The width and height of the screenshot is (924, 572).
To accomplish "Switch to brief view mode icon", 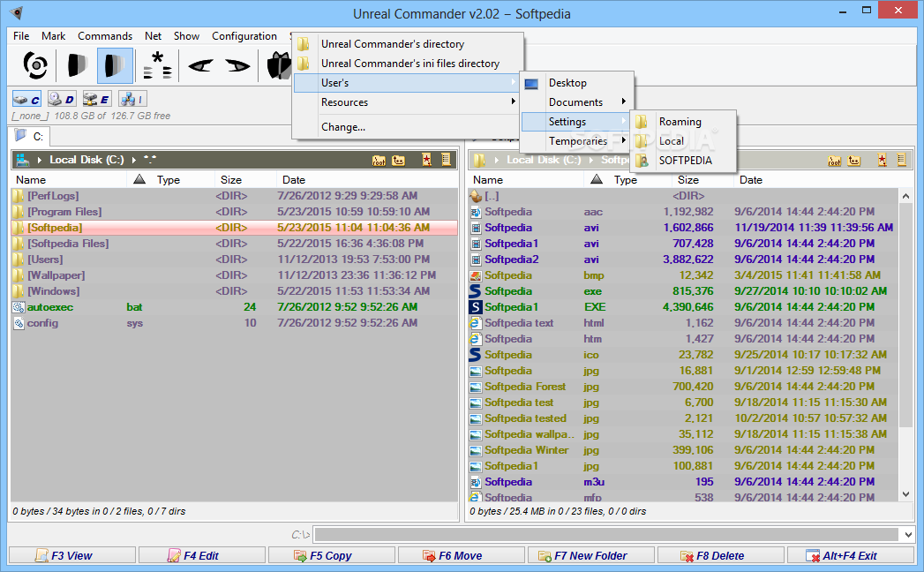I will point(77,64).
